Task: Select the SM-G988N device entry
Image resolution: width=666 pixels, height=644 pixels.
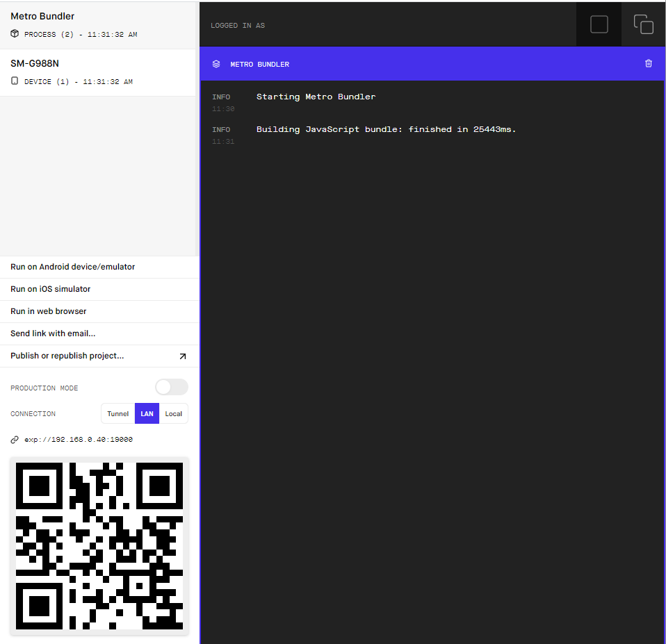Action: click(99, 72)
